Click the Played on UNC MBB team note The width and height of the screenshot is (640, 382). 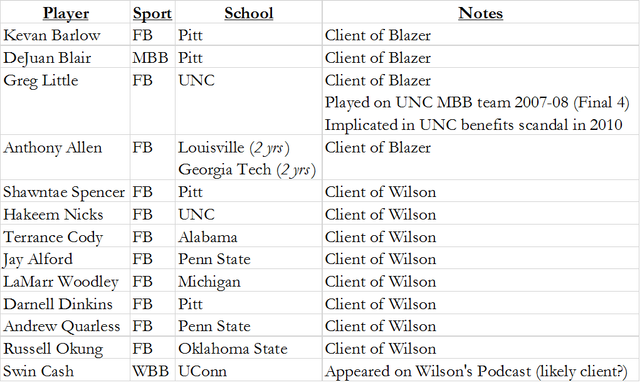coord(477,102)
